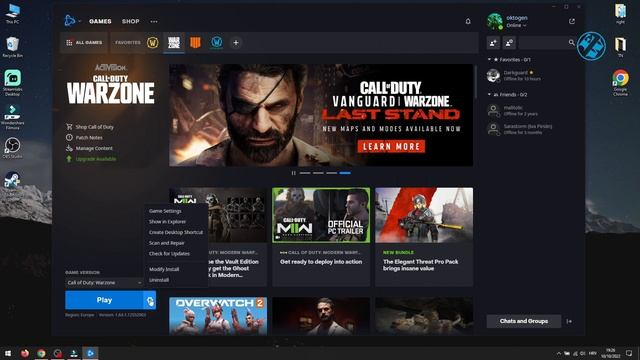Collapse the social panel arrow beside Chats and Groups
The width and height of the screenshot is (640, 360).
point(569,321)
